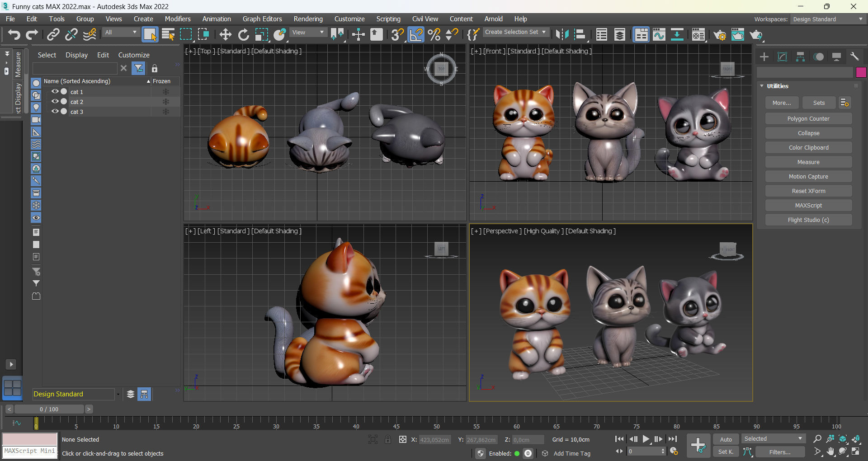Click the magenta object color swatch
The height and width of the screenshot is (461, 868).
861,72
